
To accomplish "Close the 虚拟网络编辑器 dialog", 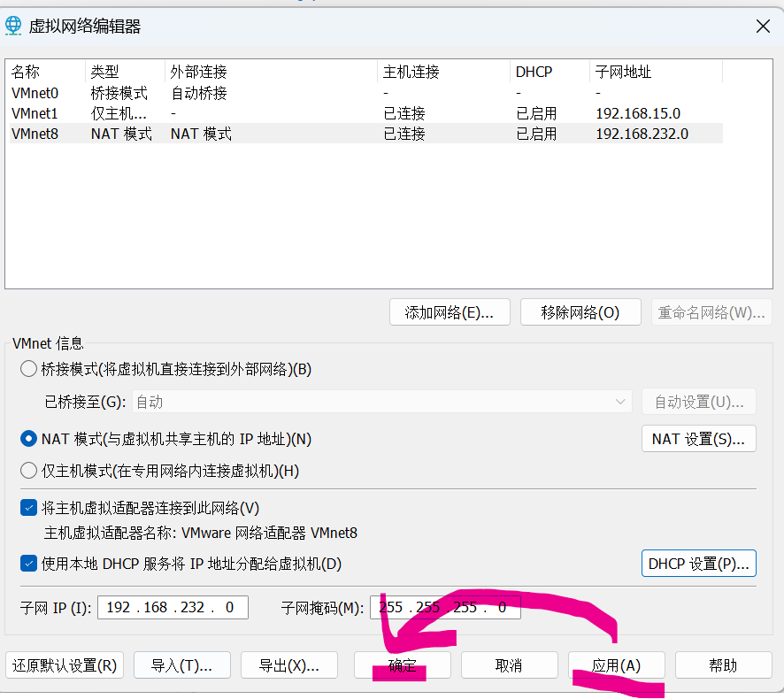I will point(763,26).
